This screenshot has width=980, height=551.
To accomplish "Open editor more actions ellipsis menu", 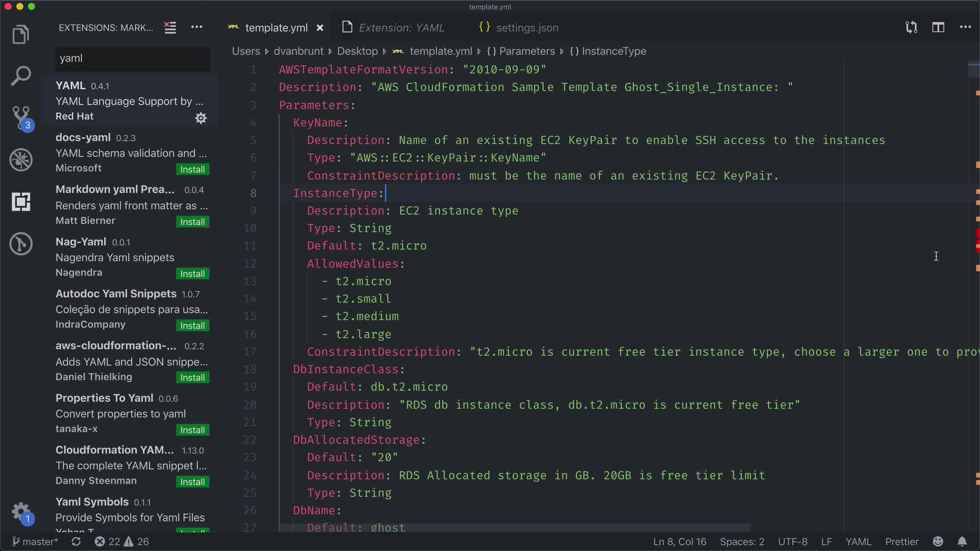I will [965, 28].
